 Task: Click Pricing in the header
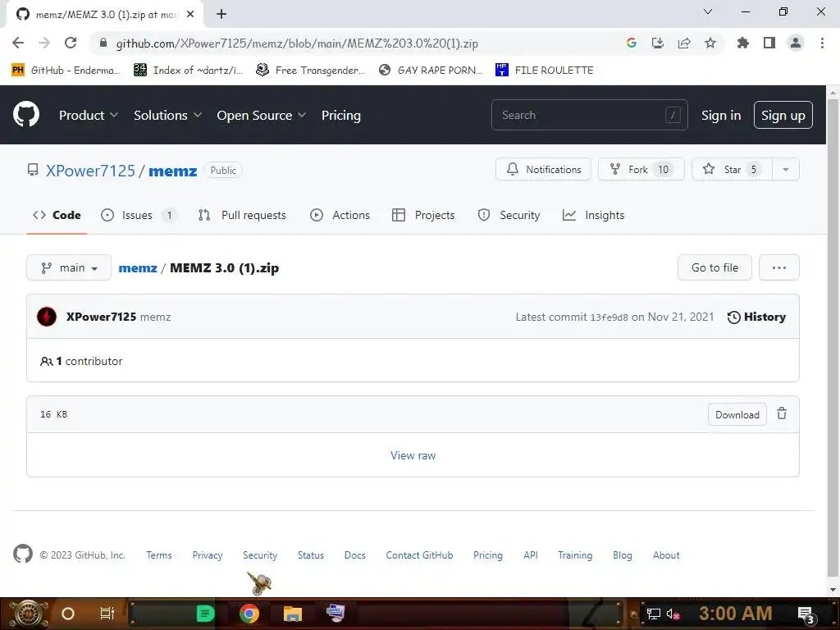pos(341,115)
